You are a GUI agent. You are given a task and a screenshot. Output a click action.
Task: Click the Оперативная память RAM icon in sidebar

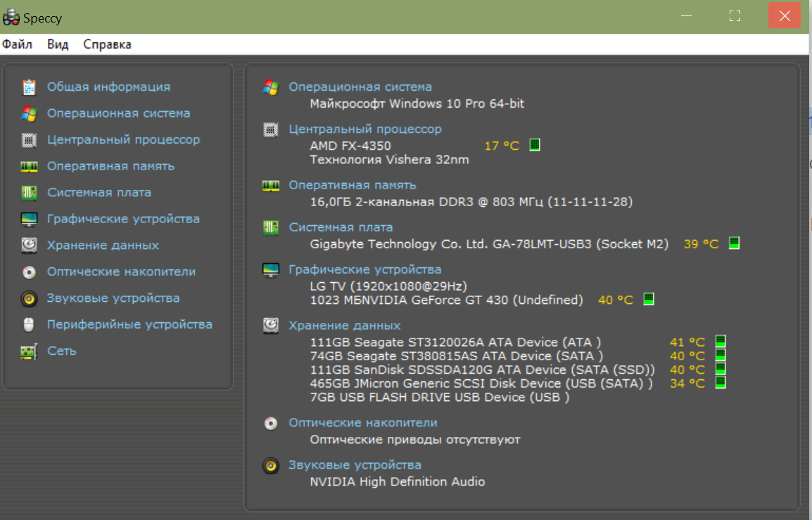pyautogui.click(x=29, y=167)
